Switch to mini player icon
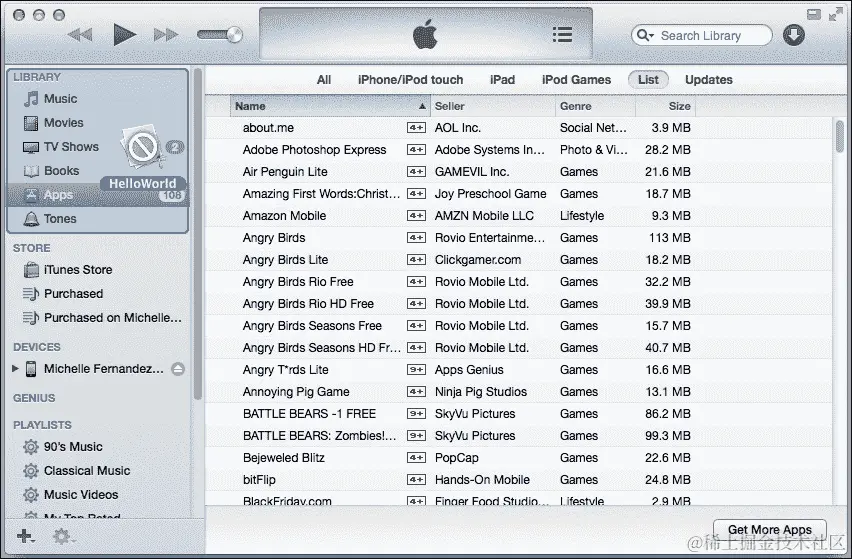Screen dimensions: 852x559 point(813,15)
